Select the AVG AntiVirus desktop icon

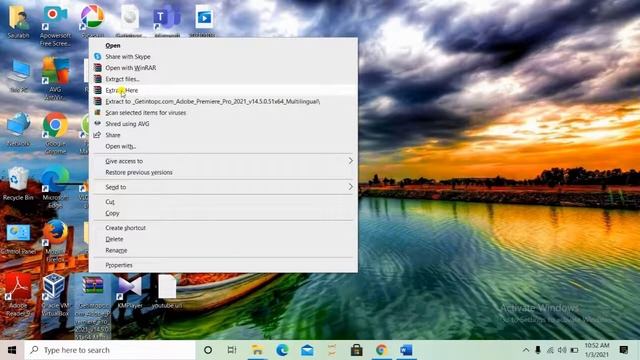click(x=56, y=78)
